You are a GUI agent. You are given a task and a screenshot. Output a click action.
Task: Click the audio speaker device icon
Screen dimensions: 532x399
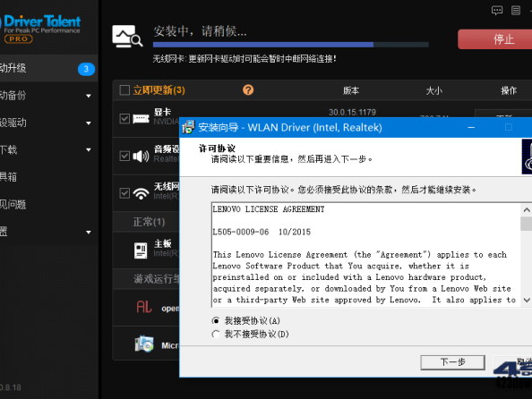click(141, 156)
